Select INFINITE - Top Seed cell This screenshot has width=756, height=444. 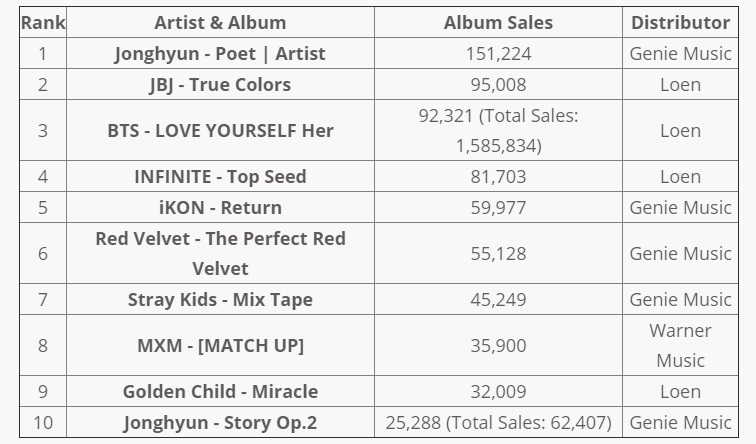pos(220,176)
